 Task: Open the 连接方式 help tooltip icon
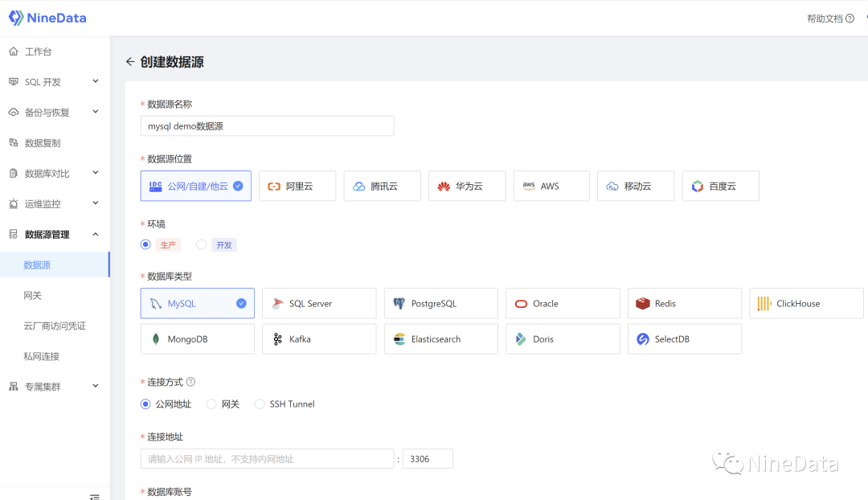point(190,382)
